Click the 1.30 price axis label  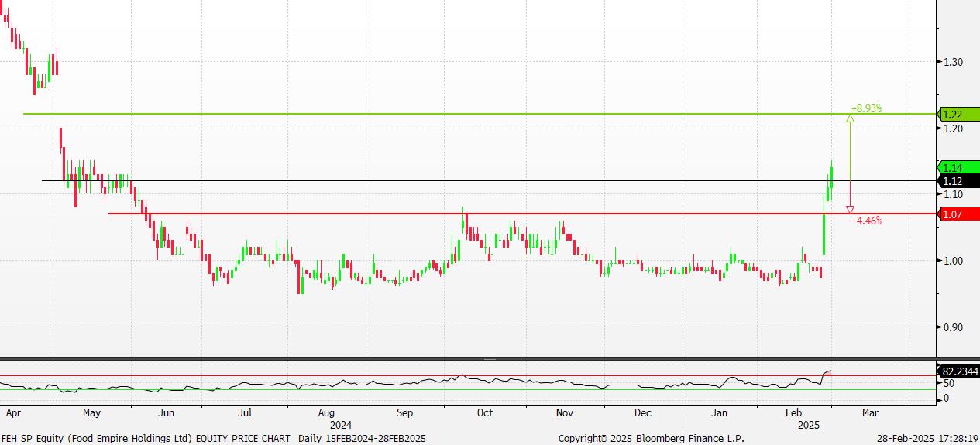tap(953, 62)
